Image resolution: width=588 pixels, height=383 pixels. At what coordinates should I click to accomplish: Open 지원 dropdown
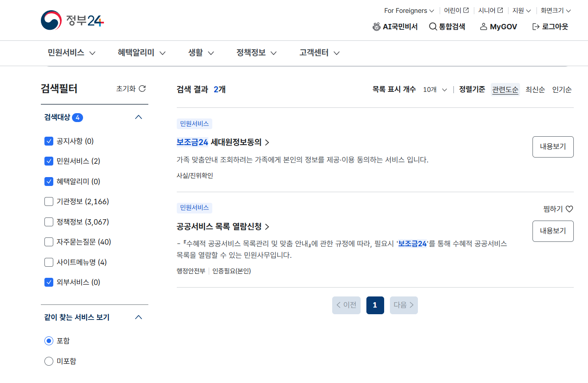[x=522, y=11]
